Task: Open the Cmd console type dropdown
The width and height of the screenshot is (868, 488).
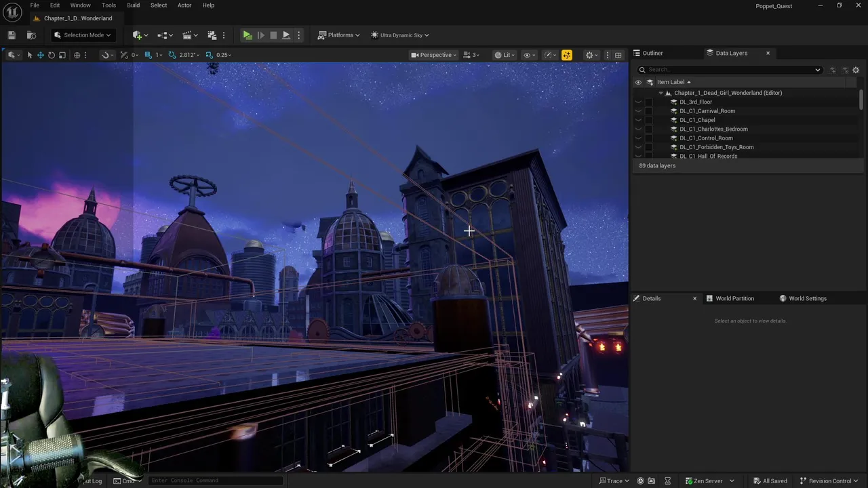Action: 127,481
